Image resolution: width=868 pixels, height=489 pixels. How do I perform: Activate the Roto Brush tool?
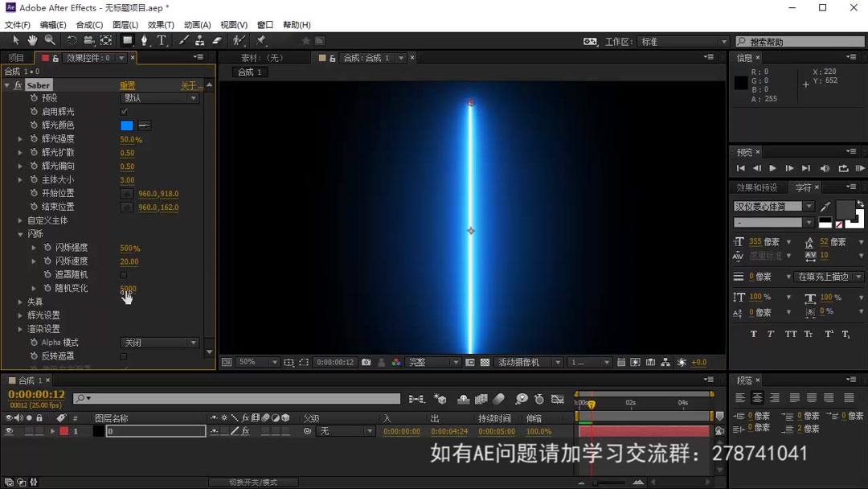pyautogui.click(x=237, y=40)
